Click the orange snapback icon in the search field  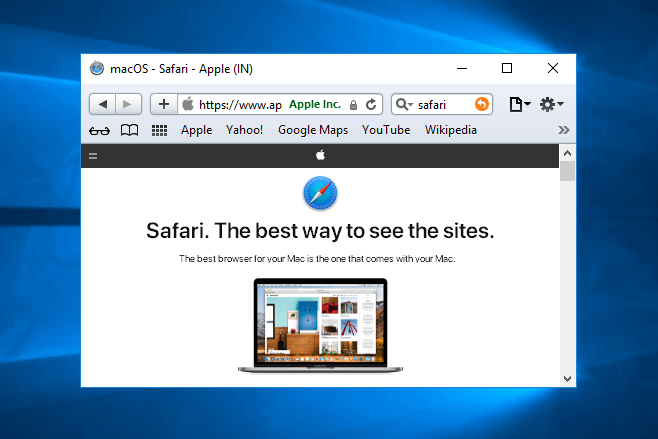482,104
